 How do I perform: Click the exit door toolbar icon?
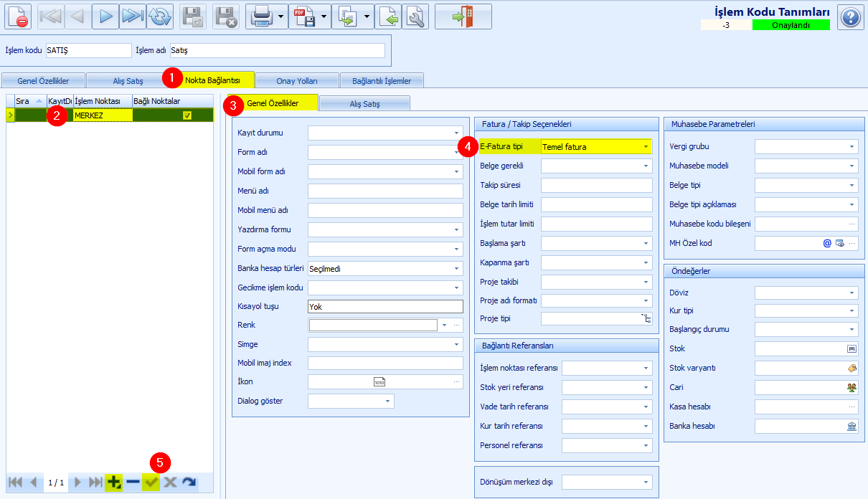tap(463, 16)
